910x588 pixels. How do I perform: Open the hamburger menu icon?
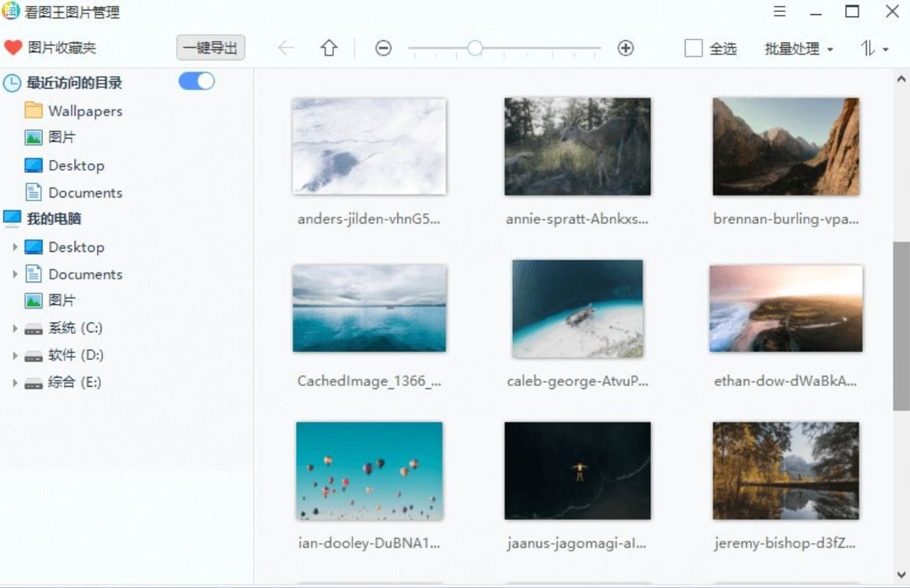pos(780,11)
